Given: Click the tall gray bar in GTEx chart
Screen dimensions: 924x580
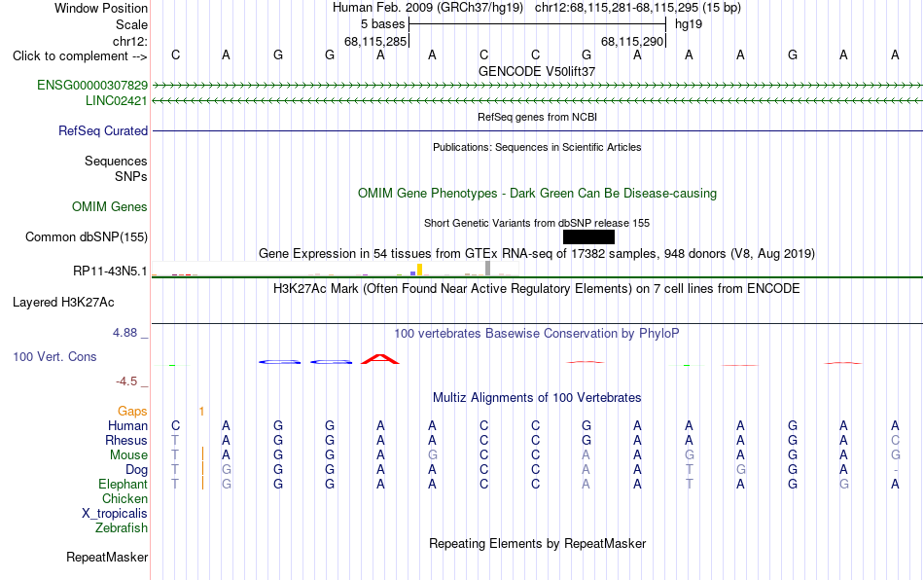Looking at the screenshot, I should click(x=487, y=269).
